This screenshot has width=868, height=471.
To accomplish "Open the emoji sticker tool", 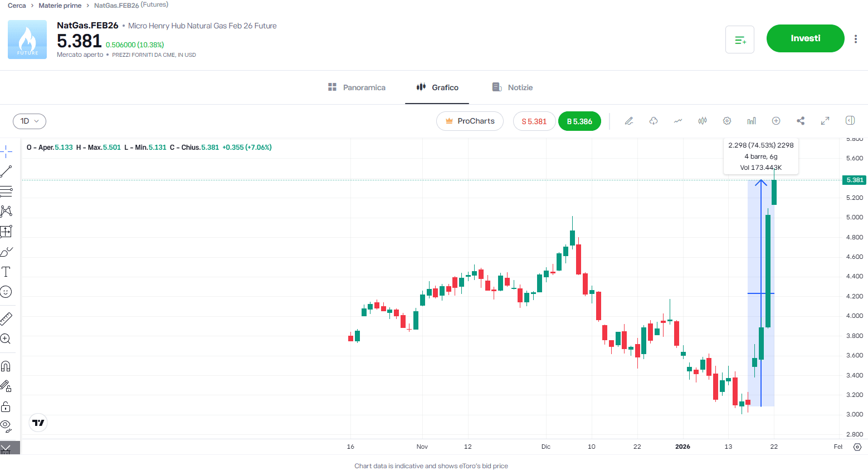I will point(6,292).
